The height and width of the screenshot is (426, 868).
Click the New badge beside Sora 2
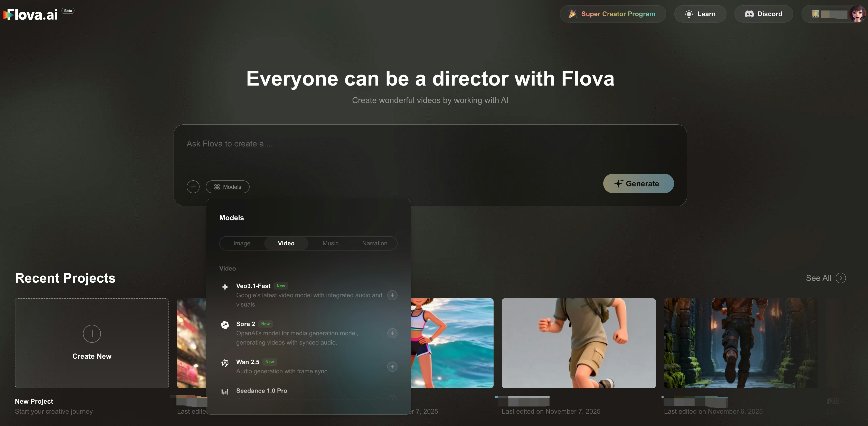tap(265, 324)
